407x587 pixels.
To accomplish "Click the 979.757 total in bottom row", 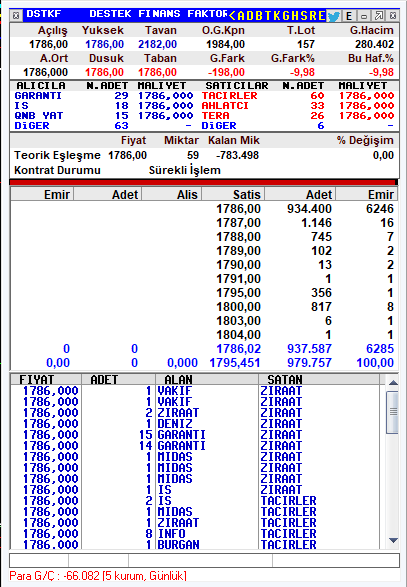I will coord(309,362).
